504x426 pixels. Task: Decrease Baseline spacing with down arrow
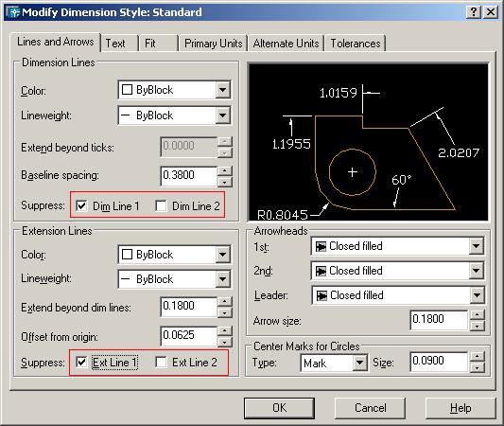(x=225, y=182)
